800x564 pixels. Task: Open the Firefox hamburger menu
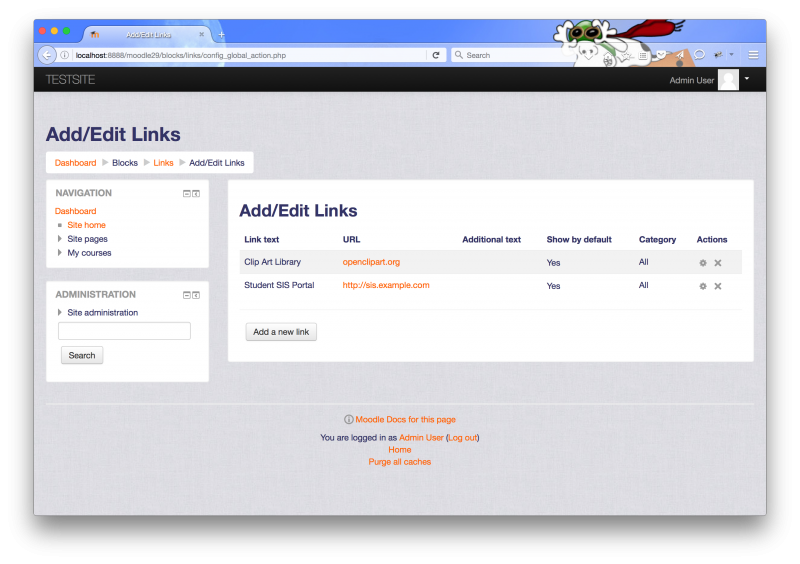[753, 55]
